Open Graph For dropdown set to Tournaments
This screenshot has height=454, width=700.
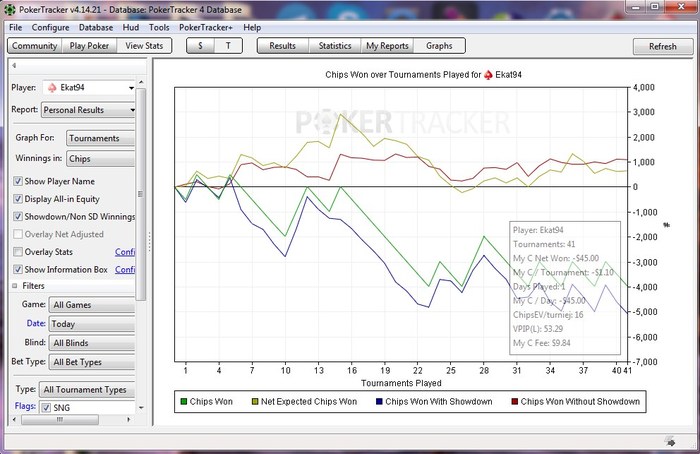coord(100,138)
